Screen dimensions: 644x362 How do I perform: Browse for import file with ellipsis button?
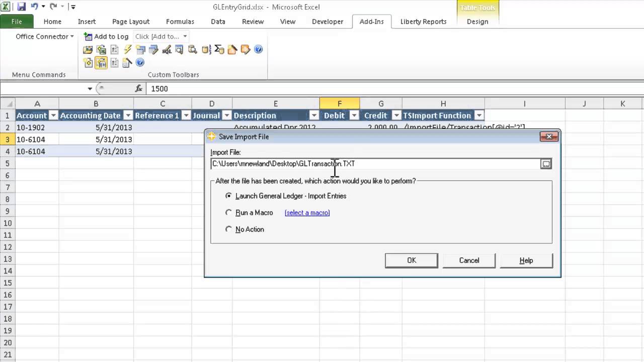pos(546,164)
